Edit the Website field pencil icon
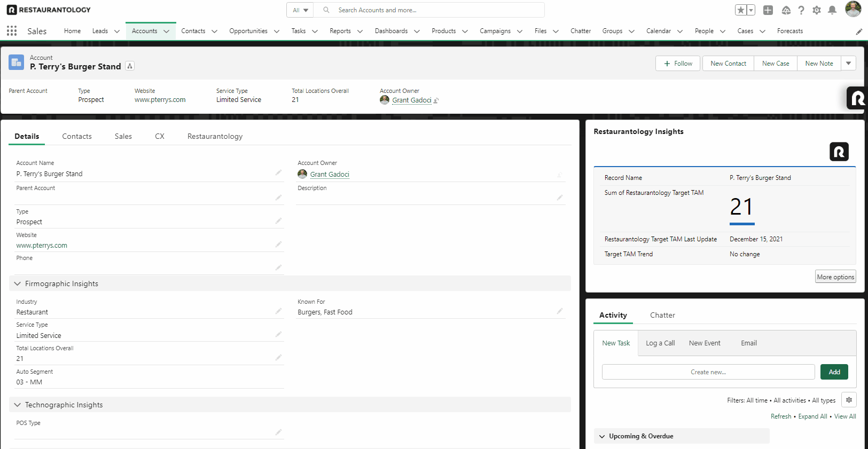The width and height of the screenshot is (868, 449). [278, 244]
